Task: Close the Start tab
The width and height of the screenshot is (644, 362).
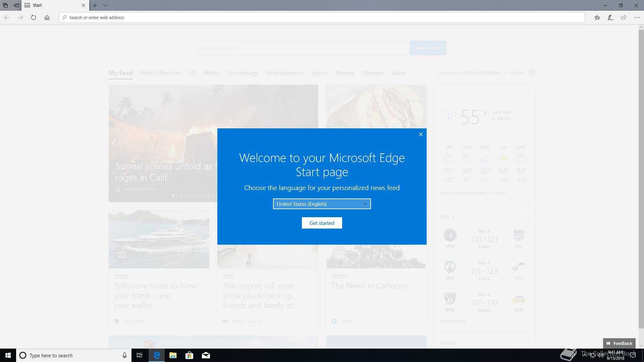Action: [x=84, y=5]
